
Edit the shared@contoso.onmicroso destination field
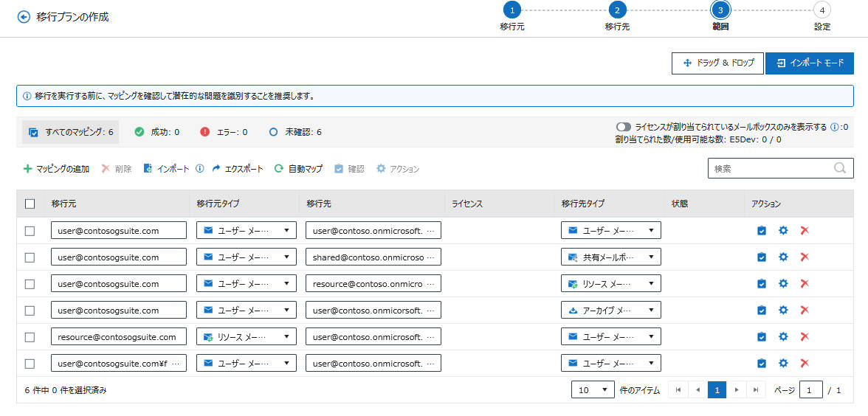373,257
